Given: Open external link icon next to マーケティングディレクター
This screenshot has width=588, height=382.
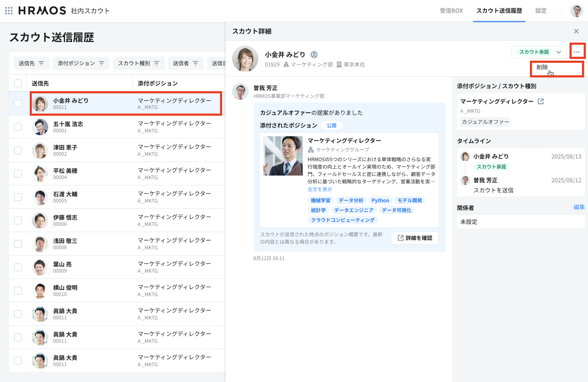Looking at the screenshot, I should click(x=541, y=102).
